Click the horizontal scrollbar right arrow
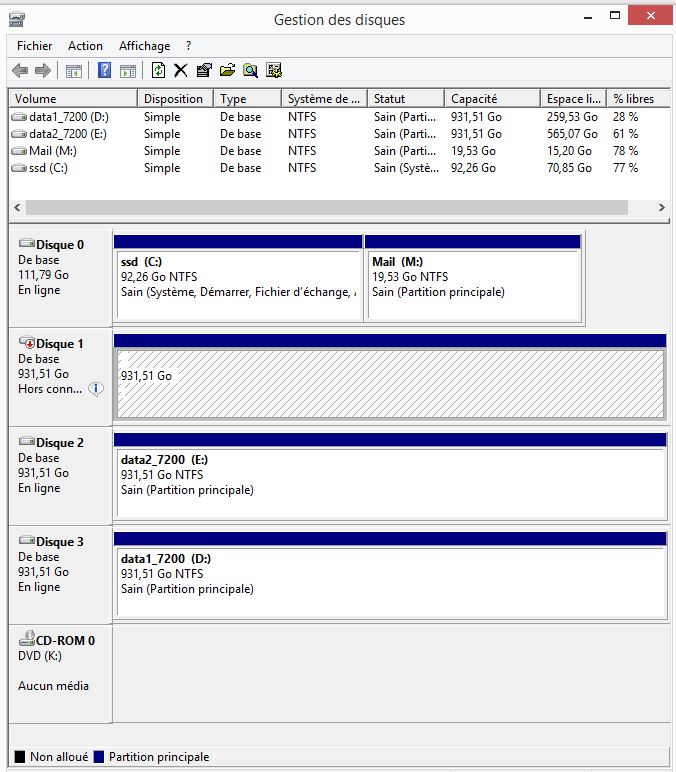676x772 pixels. coord(661,208)
